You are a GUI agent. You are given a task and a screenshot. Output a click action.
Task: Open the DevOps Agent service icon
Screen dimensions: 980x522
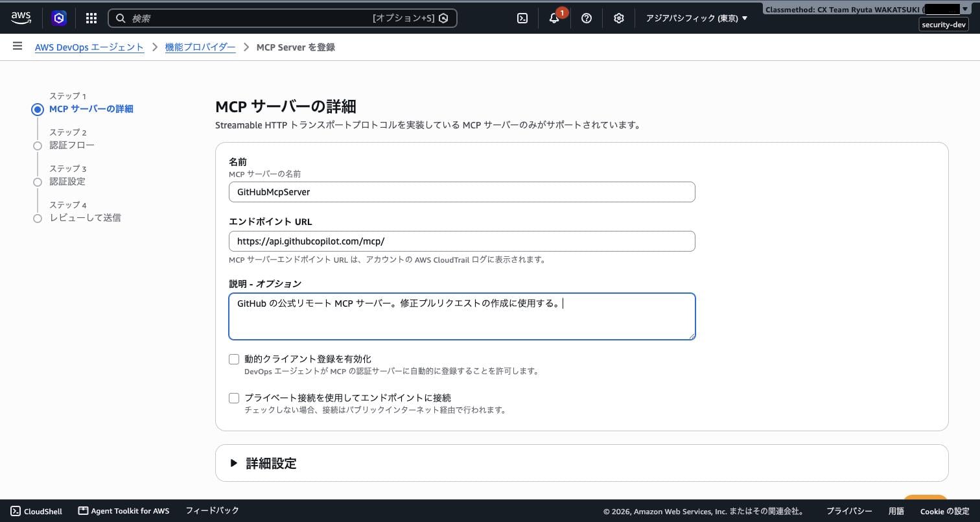[x=59, y=18]
